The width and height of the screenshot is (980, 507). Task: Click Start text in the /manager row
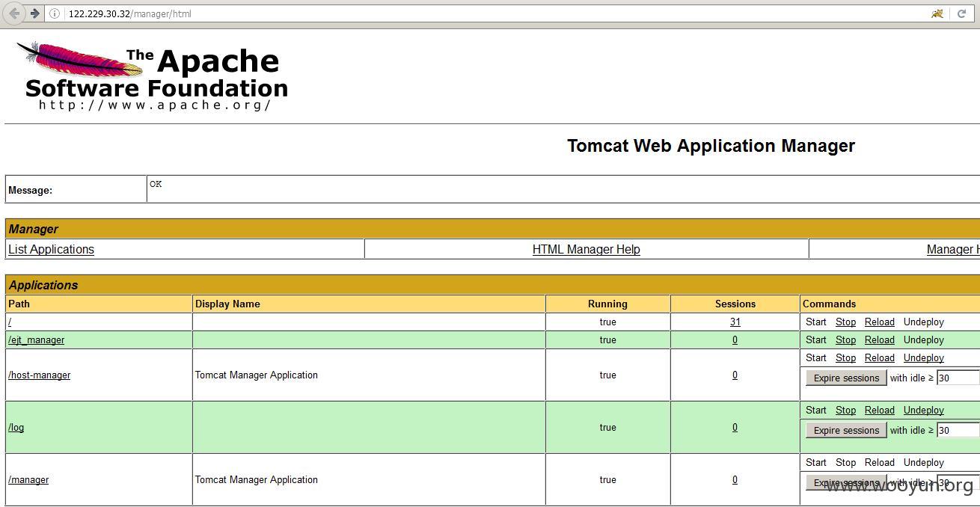click(815, 462)
